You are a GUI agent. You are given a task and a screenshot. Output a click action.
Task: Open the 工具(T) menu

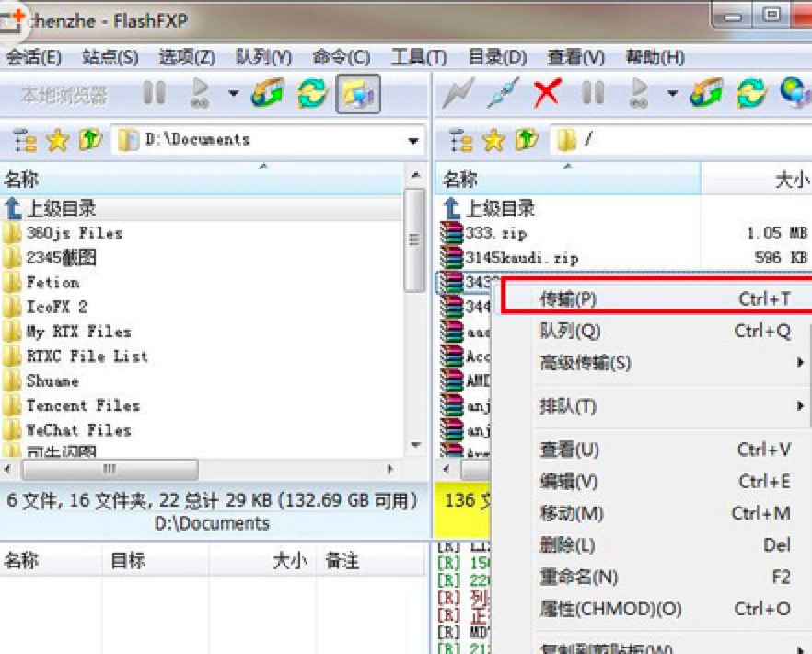[418, 57]
